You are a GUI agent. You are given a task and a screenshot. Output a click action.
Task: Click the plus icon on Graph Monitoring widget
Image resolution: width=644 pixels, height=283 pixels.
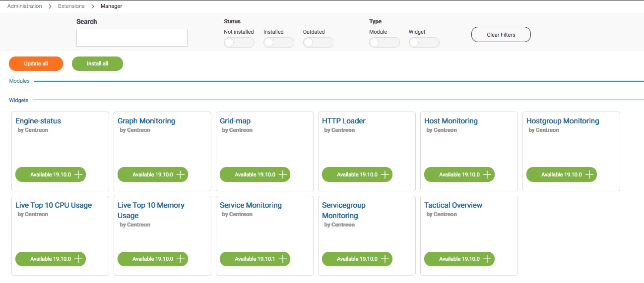coord(181,174)
